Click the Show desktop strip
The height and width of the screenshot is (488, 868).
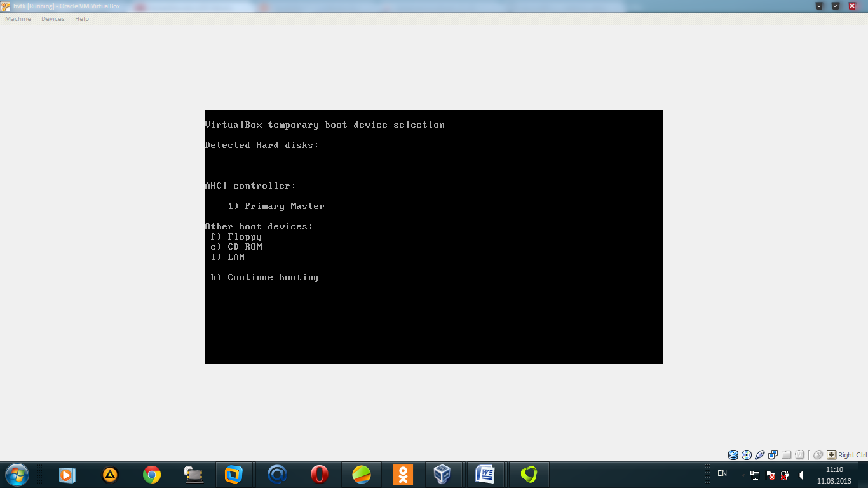click(863, 475)
